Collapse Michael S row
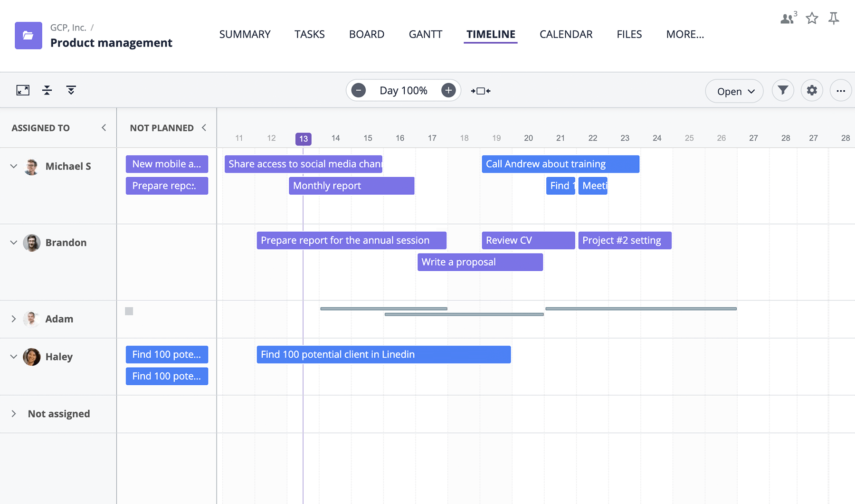855x504 pixels. pos(14,166)
